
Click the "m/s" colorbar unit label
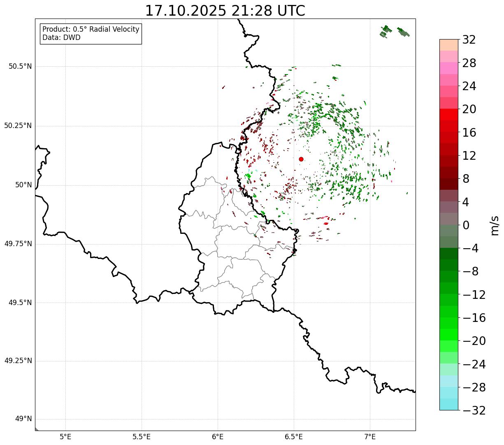pos(495,225)
